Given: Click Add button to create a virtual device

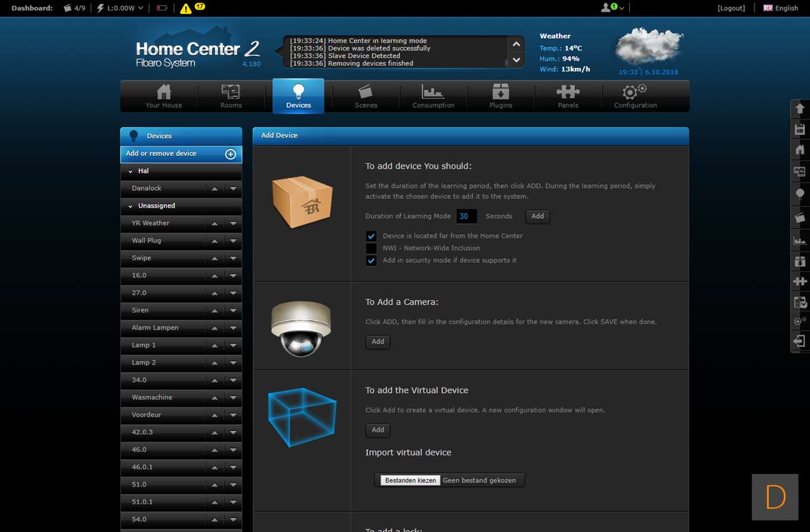Looking at the screenshot, I should point(378,430).
